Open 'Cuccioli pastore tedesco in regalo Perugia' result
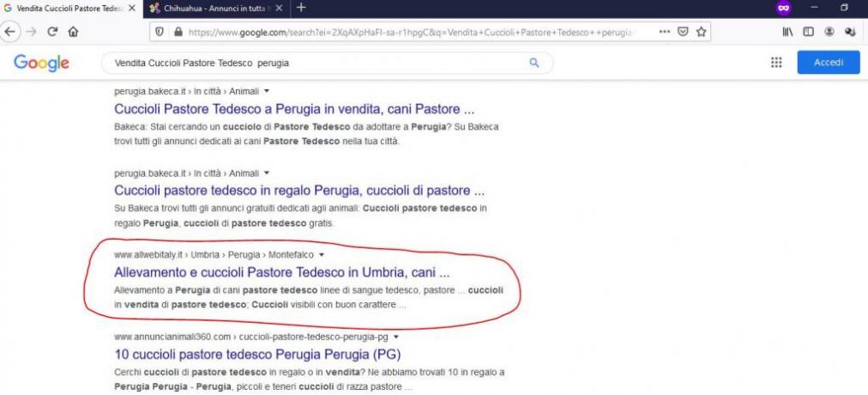The width and height of the screenshot is (868, 395). (x=299, y=191)
